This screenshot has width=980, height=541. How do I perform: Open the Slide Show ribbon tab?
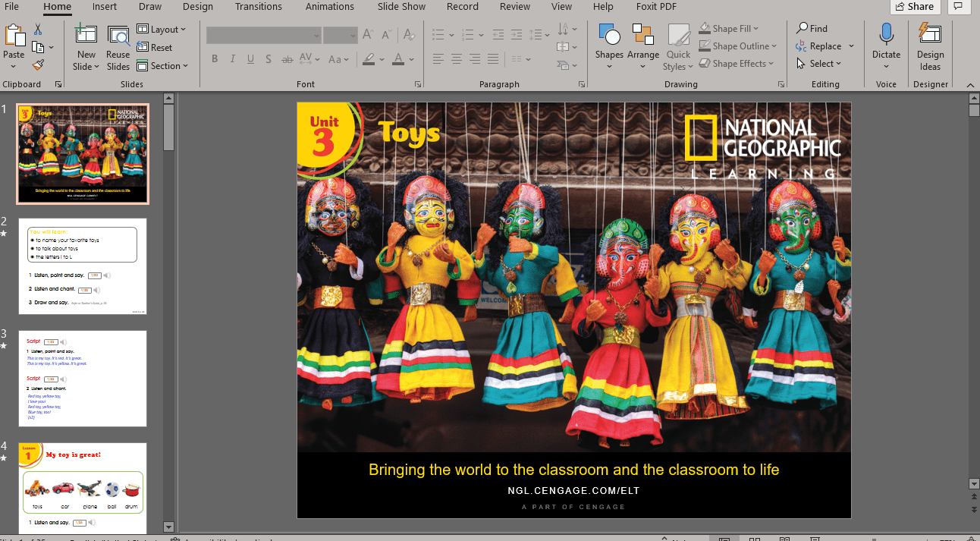(x=400, y=7)
